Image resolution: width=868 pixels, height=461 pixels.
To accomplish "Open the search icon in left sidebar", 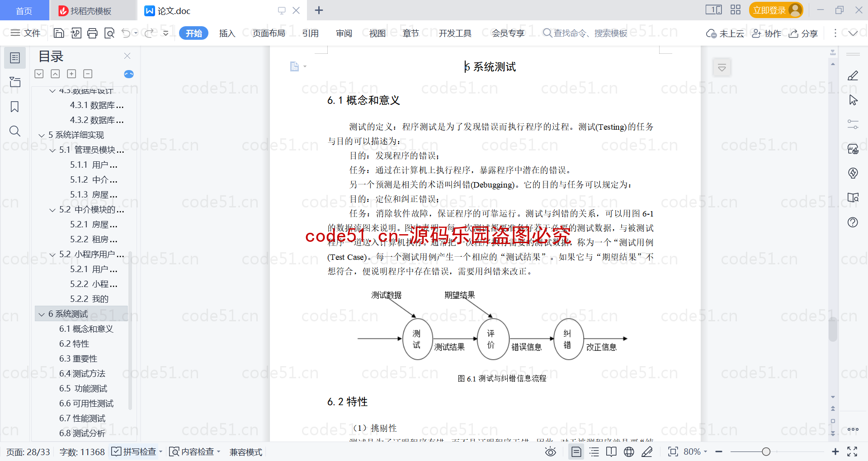I will coord(15,131).
